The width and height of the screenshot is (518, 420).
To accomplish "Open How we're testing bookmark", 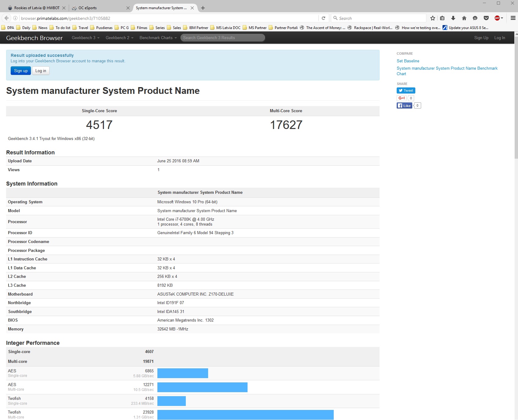I will click(x=418, y=28).
